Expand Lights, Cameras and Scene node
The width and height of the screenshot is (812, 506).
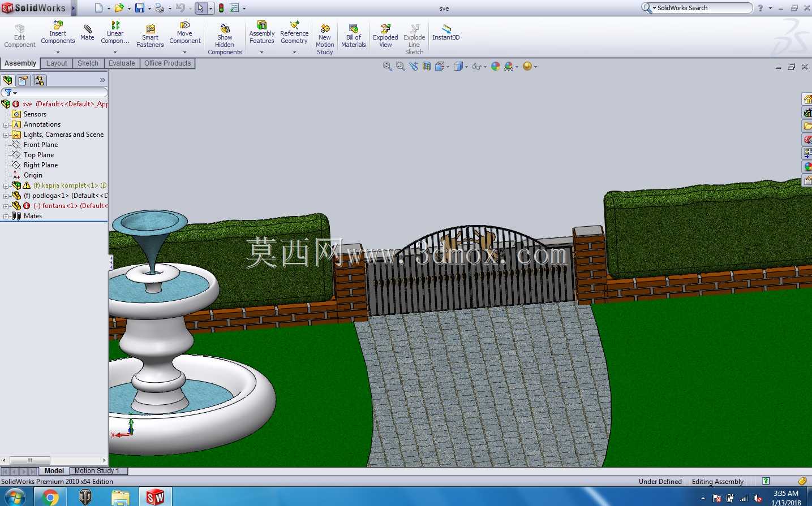click(x=6, y=135)
